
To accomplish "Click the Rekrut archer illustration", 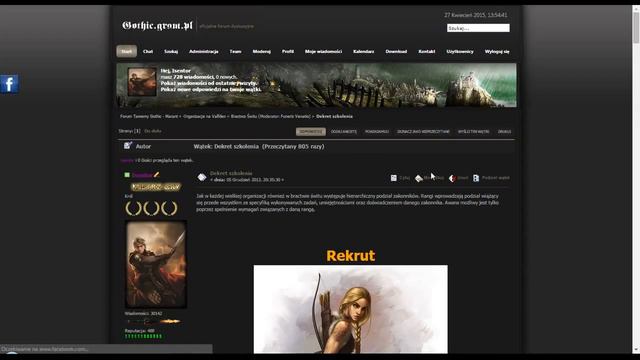I will click(351, 309).
